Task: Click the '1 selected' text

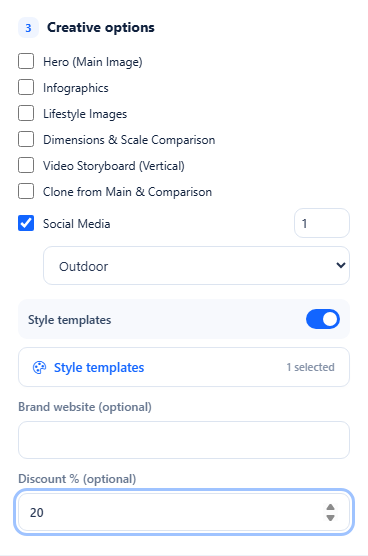Action: (311, 367)
